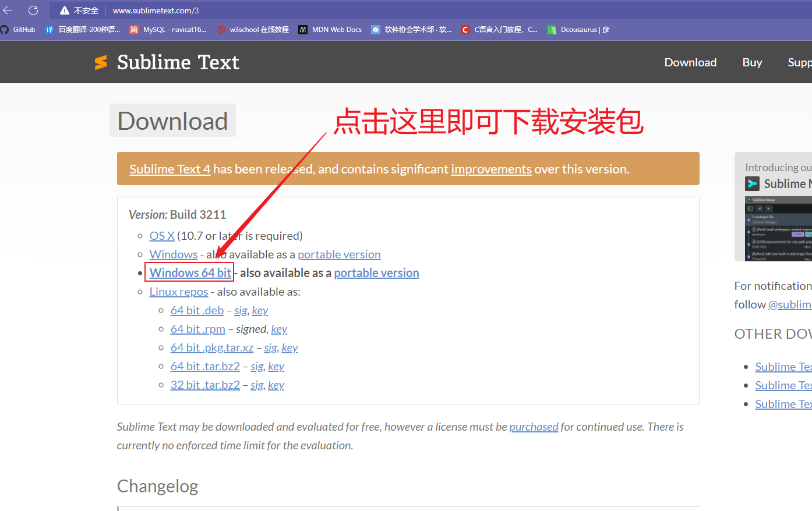The height and width of the screenshot is (511, 812).
Task: Open portable version for Windows 64 bit
Action: pos(376,273)
